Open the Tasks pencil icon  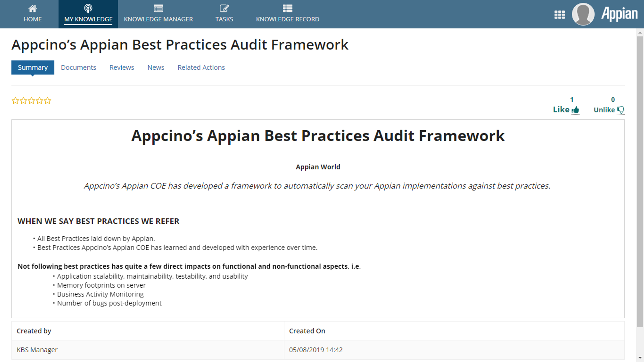point(224,9)
